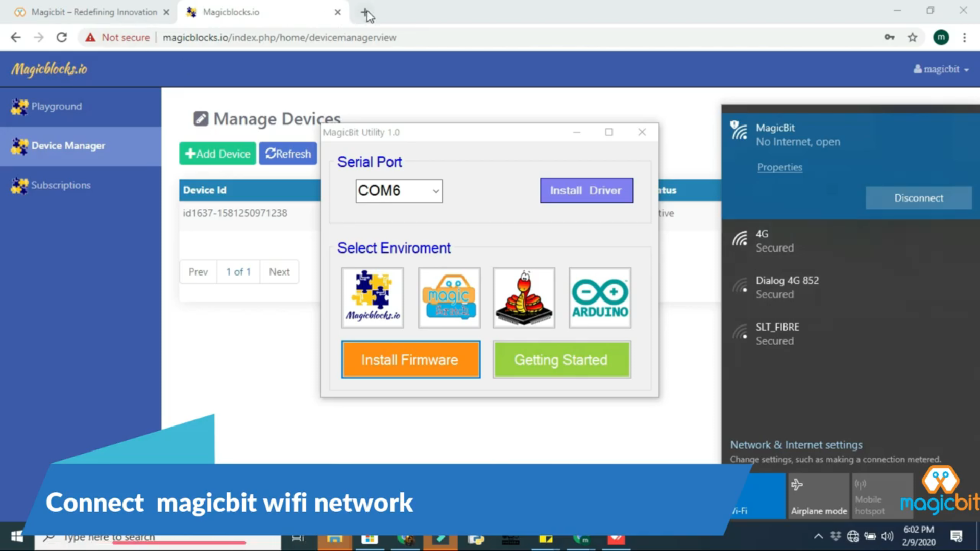Screen dimensions: 980x551
Task: Click the browser back arrow
Action: (x=16, y=38)
